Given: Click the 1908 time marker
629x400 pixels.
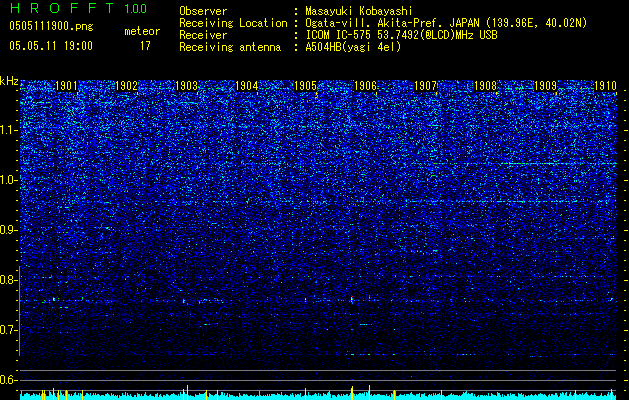Looking at the screenshot, I should coord(485,86).
